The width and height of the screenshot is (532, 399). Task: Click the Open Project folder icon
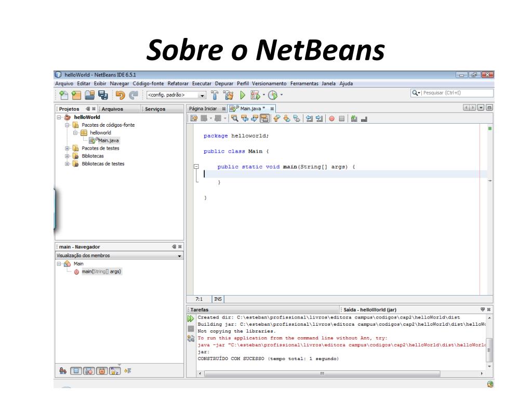[89, 96]
